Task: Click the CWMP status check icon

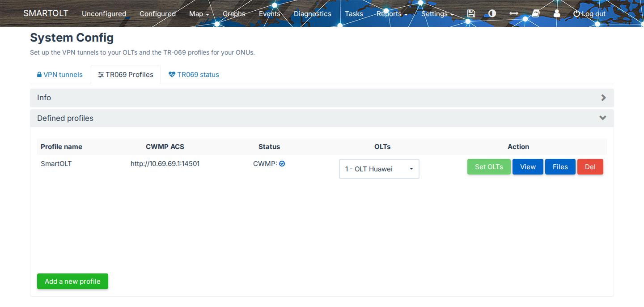Action: click(282, 164)
